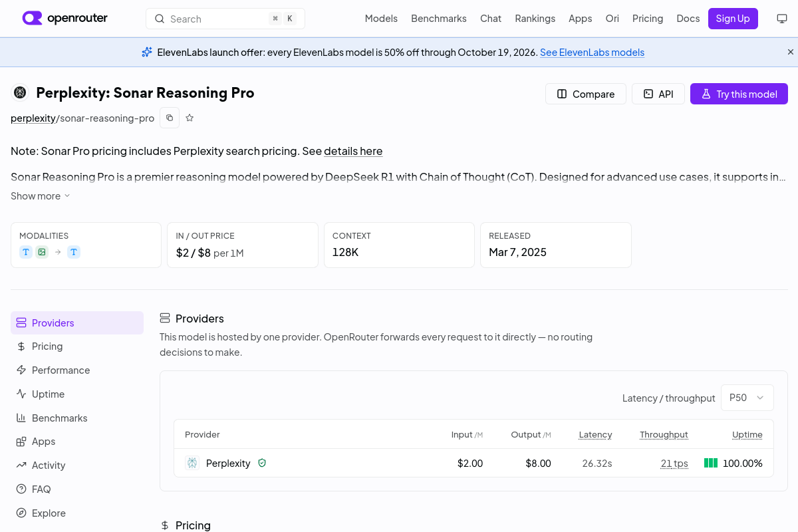The height and width of the screenshot is (532, 798).
Task: Favorite the model with the star icon
Action: tap(190, 118)
